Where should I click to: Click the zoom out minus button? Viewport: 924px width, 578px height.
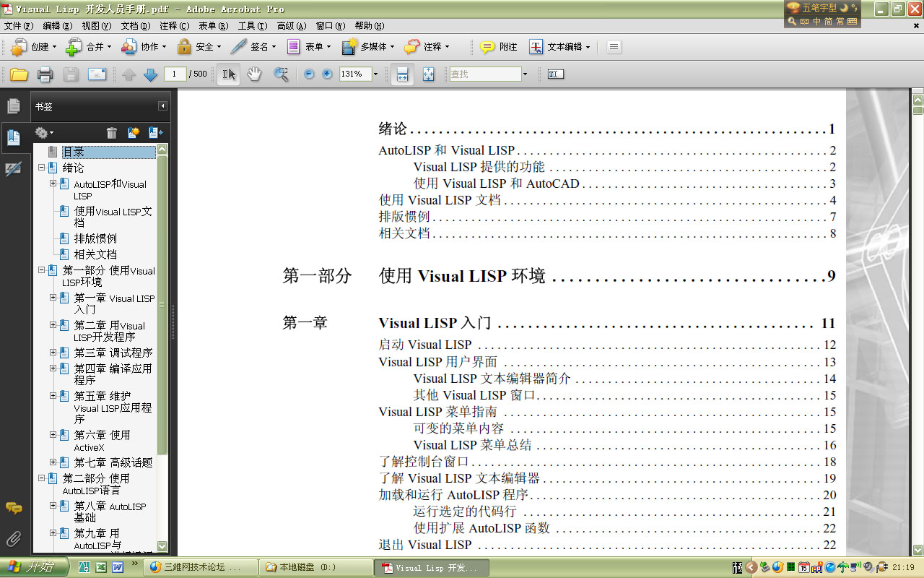pyautogui.click(x=309, y=74)
